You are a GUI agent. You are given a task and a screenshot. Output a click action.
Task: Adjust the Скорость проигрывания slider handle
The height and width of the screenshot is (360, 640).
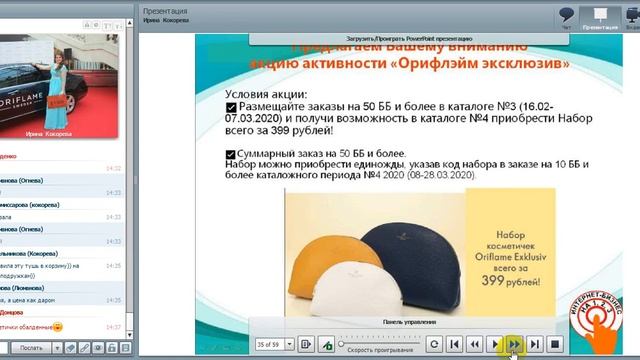point(341,344)
